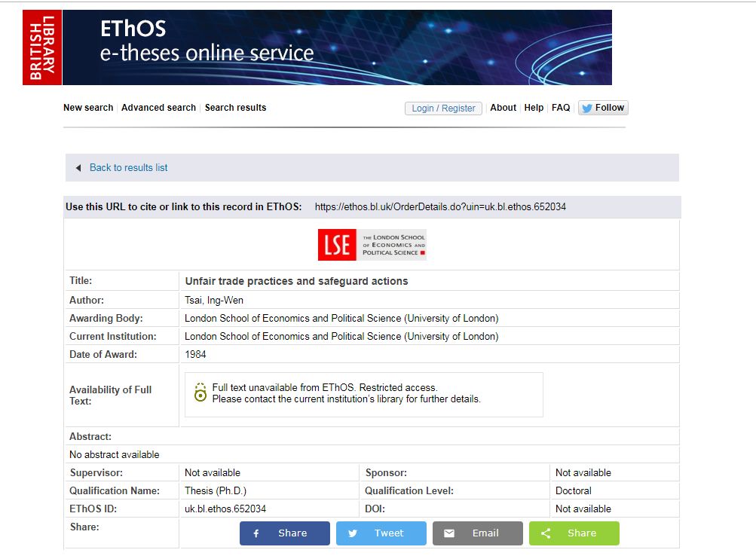Screen dimensions: 756x559
Task: Click the British Library logo
Action: tap(42, 47)
